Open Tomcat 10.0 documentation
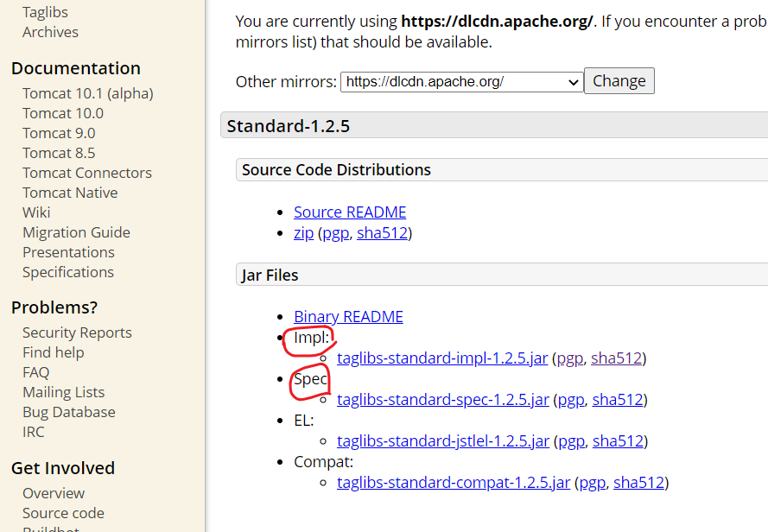The height and width of the screenshot is (532, 768). (63, 114)
